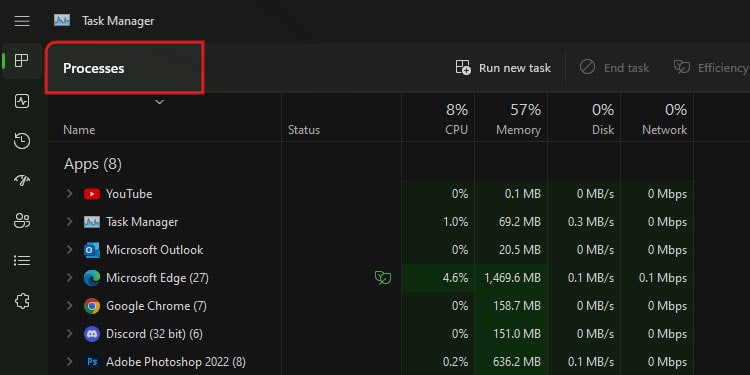Expand the Microsoft Edge (27) group
Image resolution: width=750 pixels, height=375 pixels.
(69, 277)
